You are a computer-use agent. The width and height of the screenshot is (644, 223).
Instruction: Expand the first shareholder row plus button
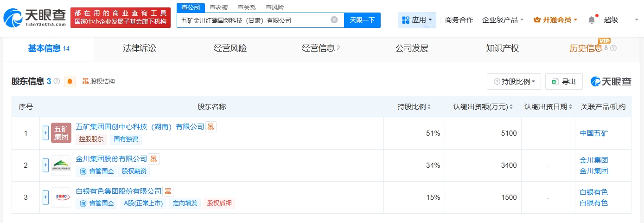point(45,133)
